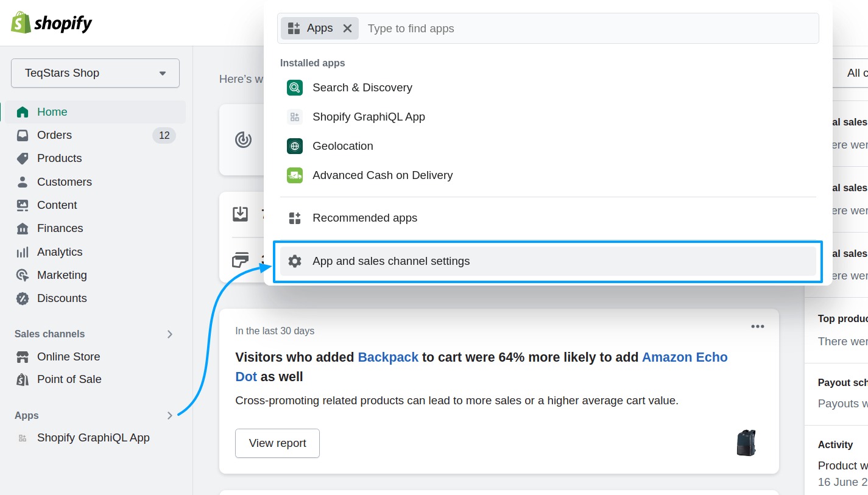Click the Search & Discovery app icon

[x=295, y=88]
